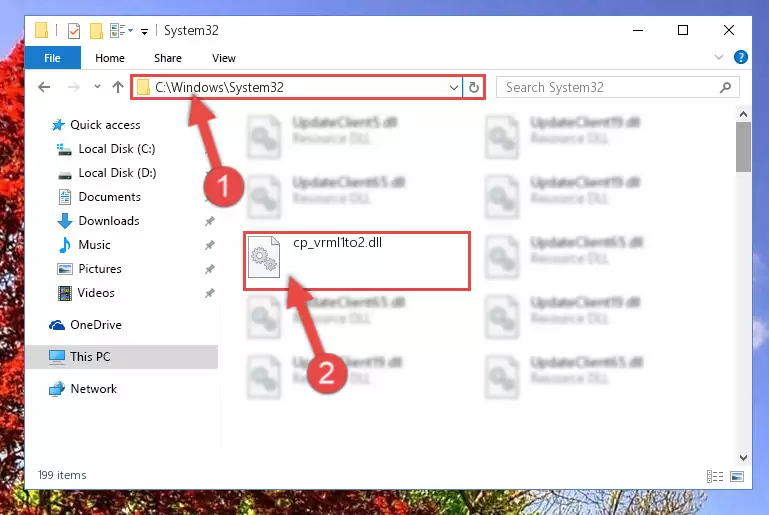
Task: Click the New folder quick access icon
Action: 96,31
